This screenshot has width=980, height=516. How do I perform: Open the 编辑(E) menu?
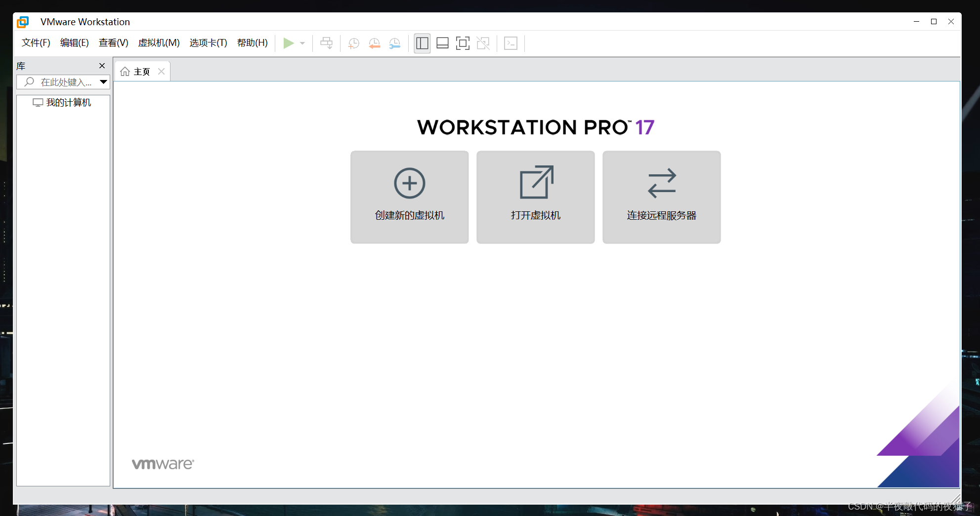pyautogui.click(x=75, y=43)
